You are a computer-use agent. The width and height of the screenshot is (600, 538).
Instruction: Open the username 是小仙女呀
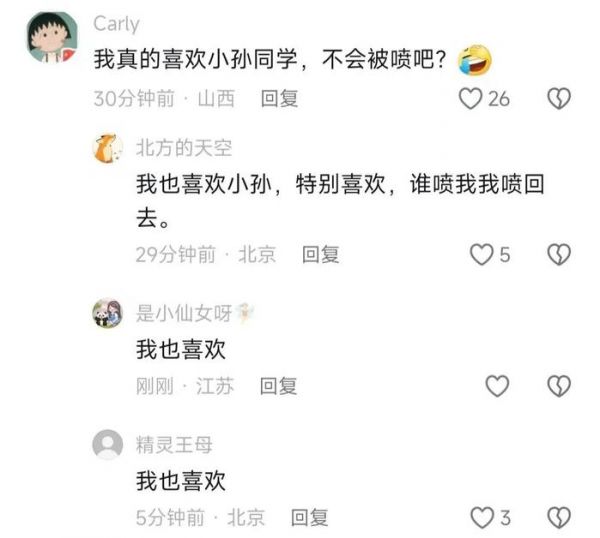[x=184, y=313]
